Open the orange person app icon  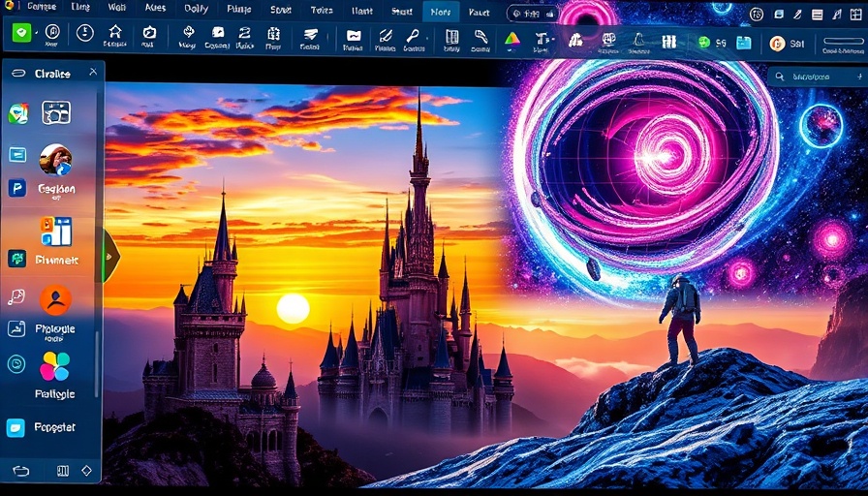click(55, 300)
